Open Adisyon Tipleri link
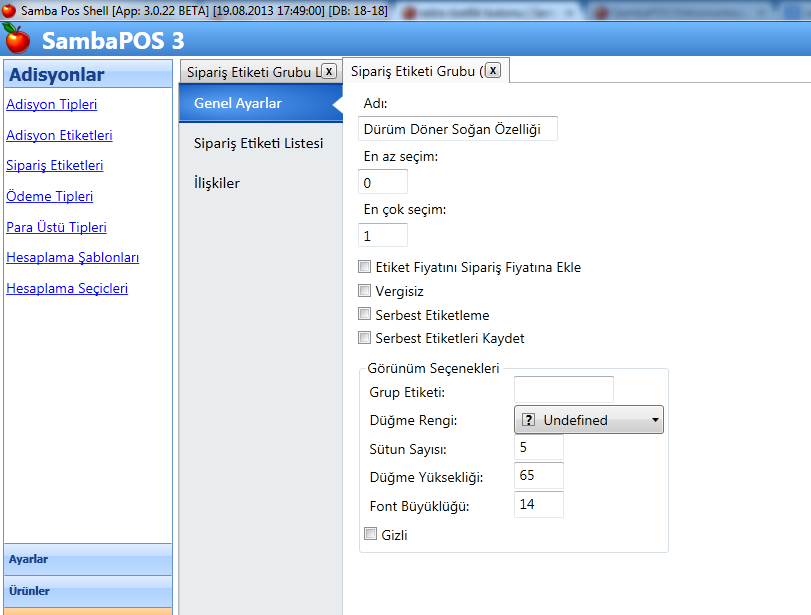 coord(52,104)
